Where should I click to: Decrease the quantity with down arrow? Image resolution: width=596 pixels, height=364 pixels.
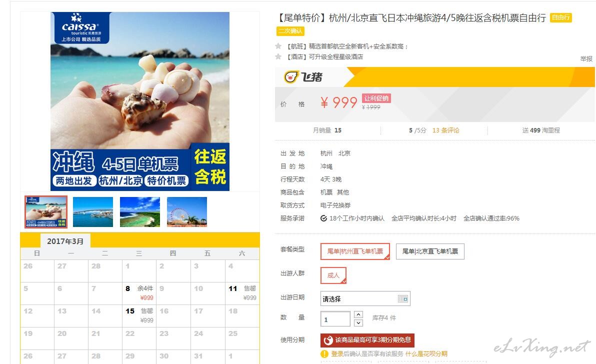(x=358, y=323)
